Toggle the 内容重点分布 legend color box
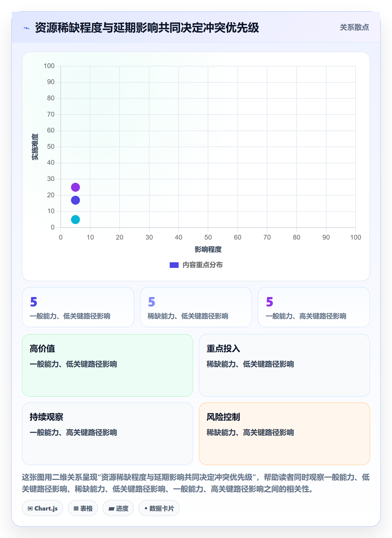This screenshot has height=538, width=392. click(174, 265)
